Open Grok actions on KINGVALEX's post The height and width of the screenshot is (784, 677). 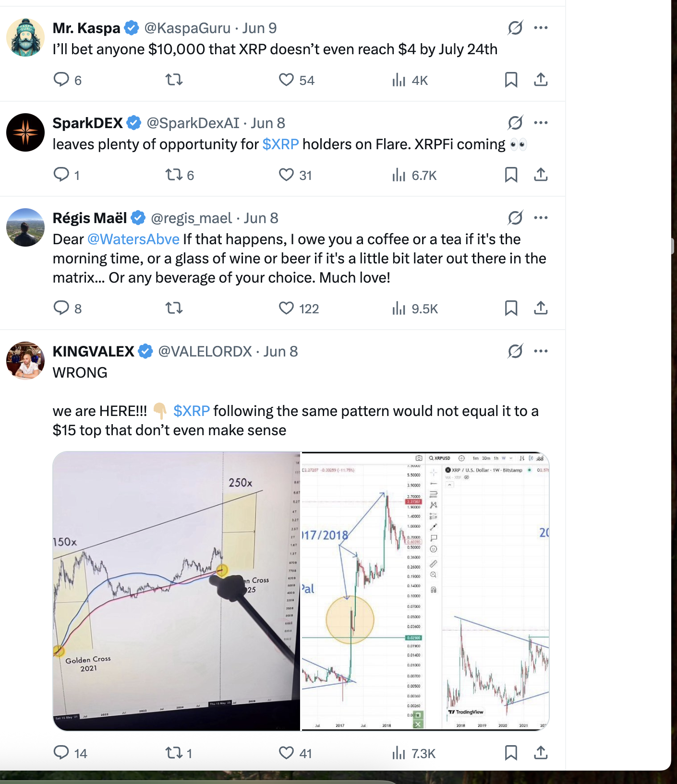click(x=515, y=351)
